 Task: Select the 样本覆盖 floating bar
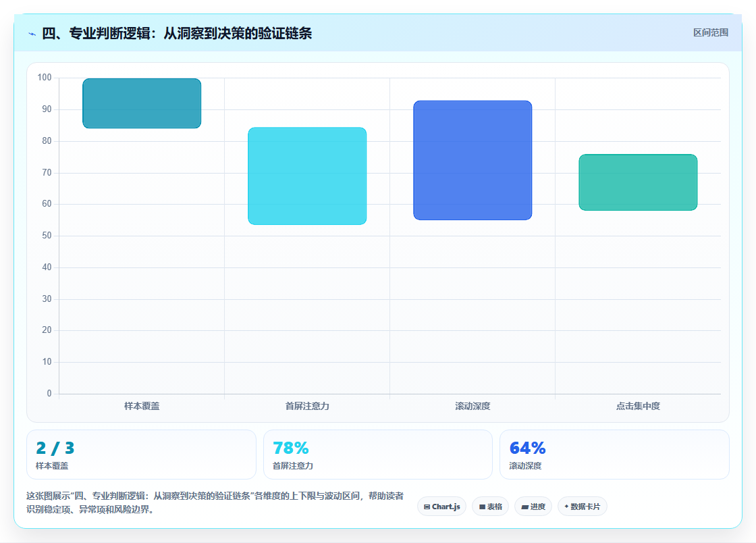[142, 103]
